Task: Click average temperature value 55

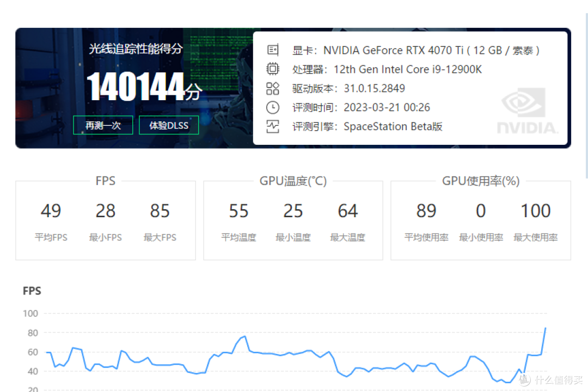Action: point(238,211)
